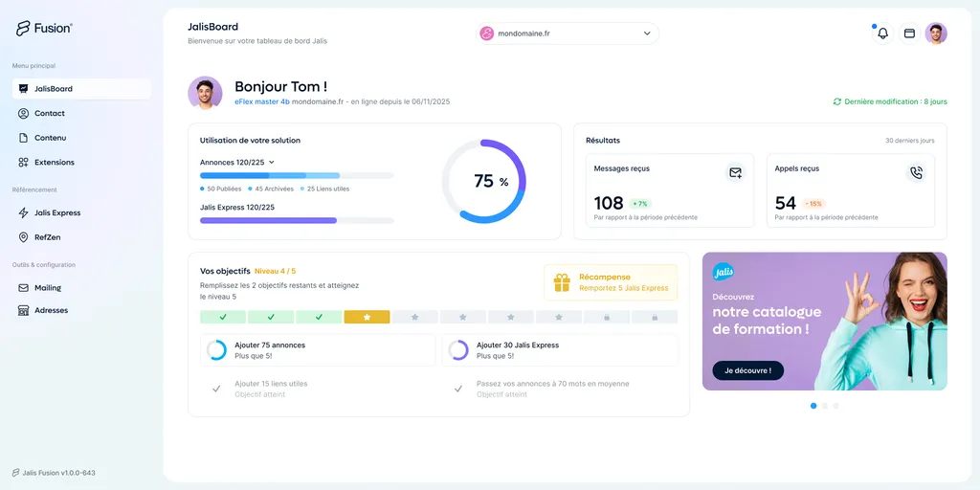Viewport: 980px width, 490px height.
Task: Click the gift icon in Récompense box
Action: coord(562,282)
